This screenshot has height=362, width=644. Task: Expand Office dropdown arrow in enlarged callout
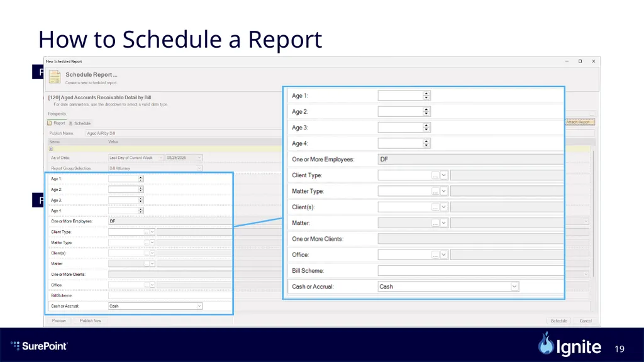443,255
